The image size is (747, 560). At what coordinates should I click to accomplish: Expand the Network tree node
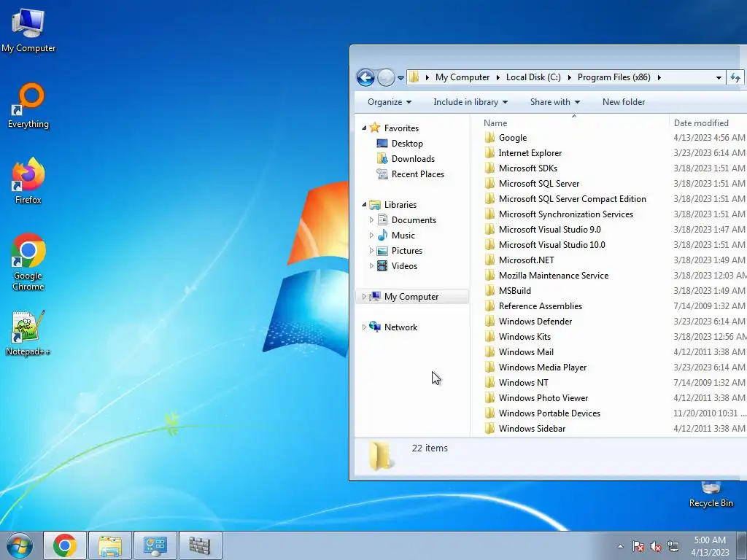click(x=364, y=327)
